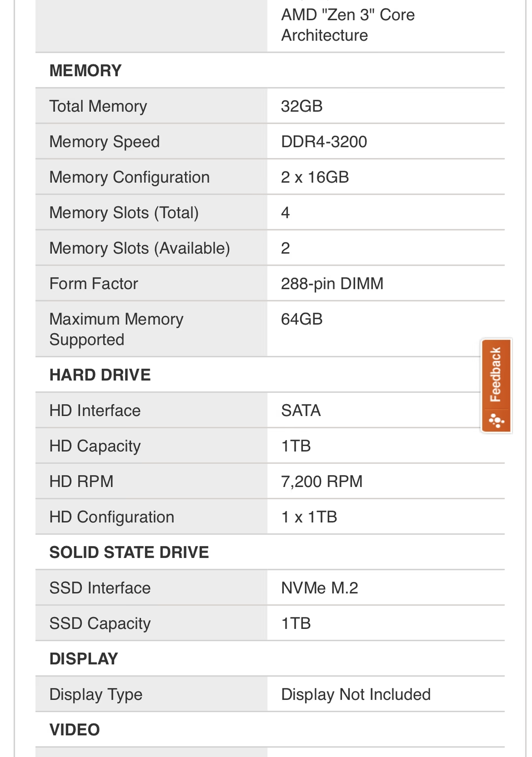Click the Memory Slots (Available) label
The image size is (532, 757).
[140, 248]
